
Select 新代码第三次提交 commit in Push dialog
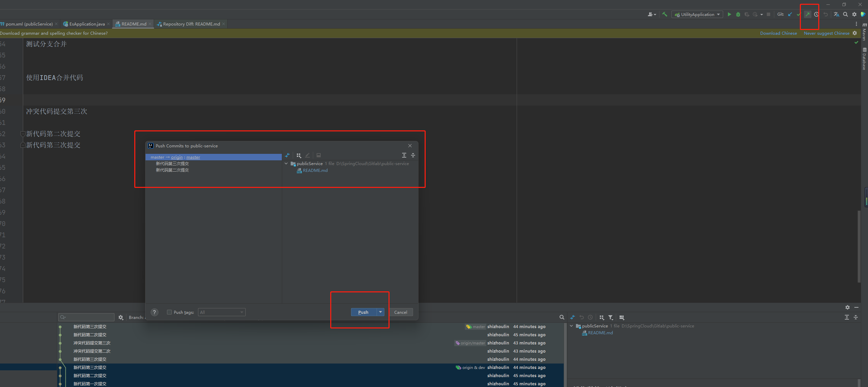click(x=172, y=164)
